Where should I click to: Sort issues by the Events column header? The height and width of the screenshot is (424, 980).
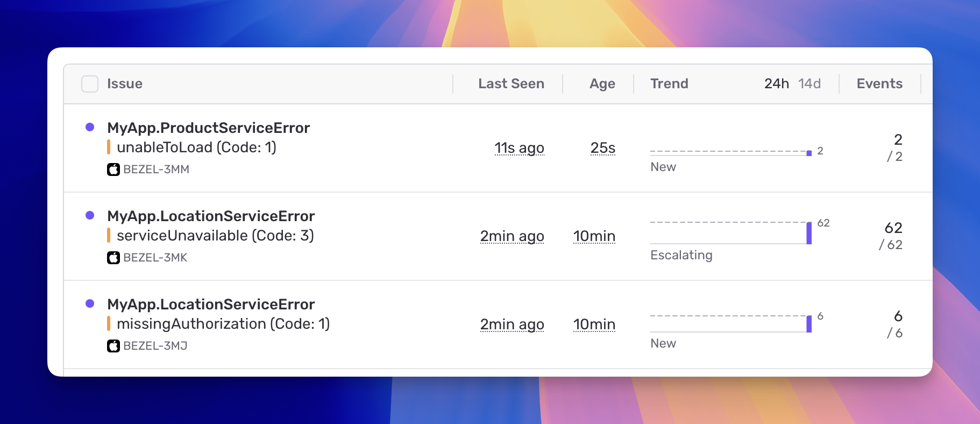click(879, 83)
